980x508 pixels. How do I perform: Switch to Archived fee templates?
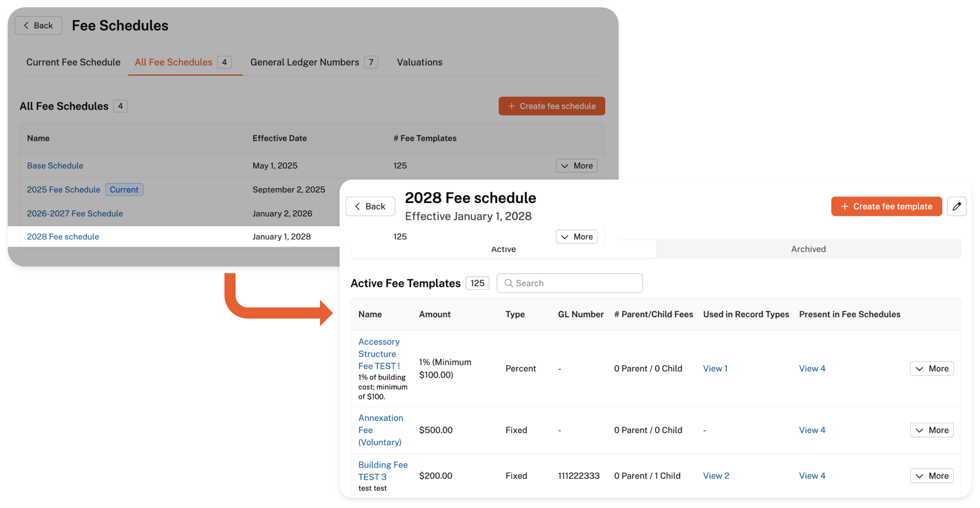click(x=808, y=249)
